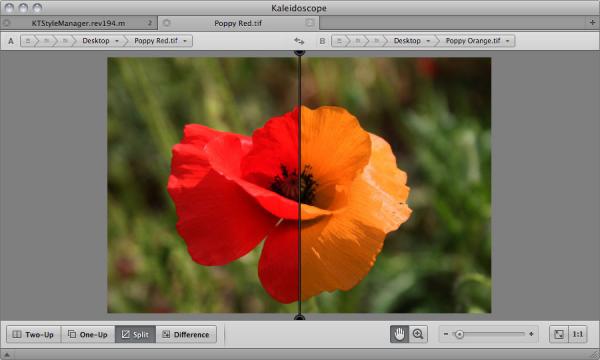Switch to Two-Up view mode
The width and height of the screenshot is (600, 360).
point(33,334)
